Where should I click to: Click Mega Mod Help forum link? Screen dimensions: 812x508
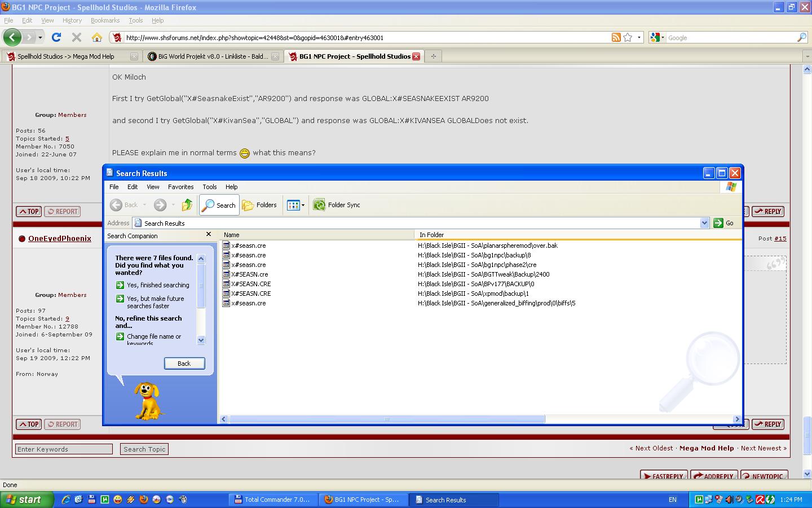point(707,448)
